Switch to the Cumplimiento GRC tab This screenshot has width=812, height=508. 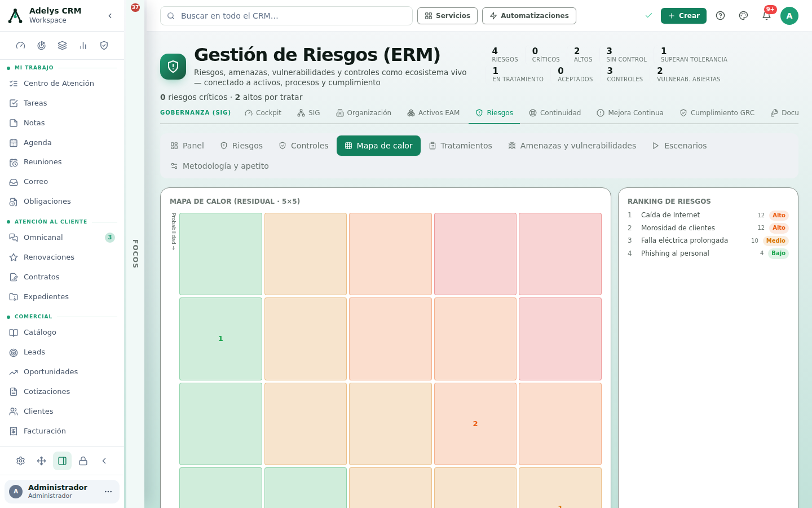click(x=717, y=113)
